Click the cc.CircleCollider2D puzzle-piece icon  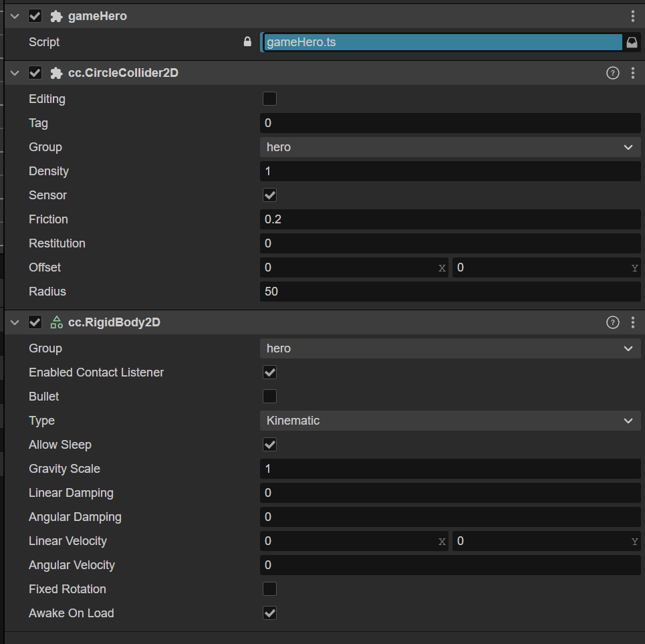56,73
